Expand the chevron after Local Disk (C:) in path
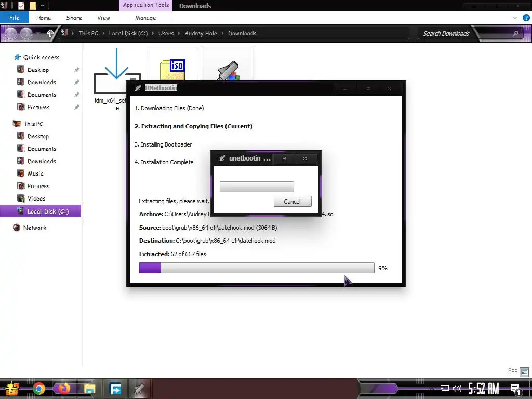Screen dimensions: 532x399 tap(153, 33)
